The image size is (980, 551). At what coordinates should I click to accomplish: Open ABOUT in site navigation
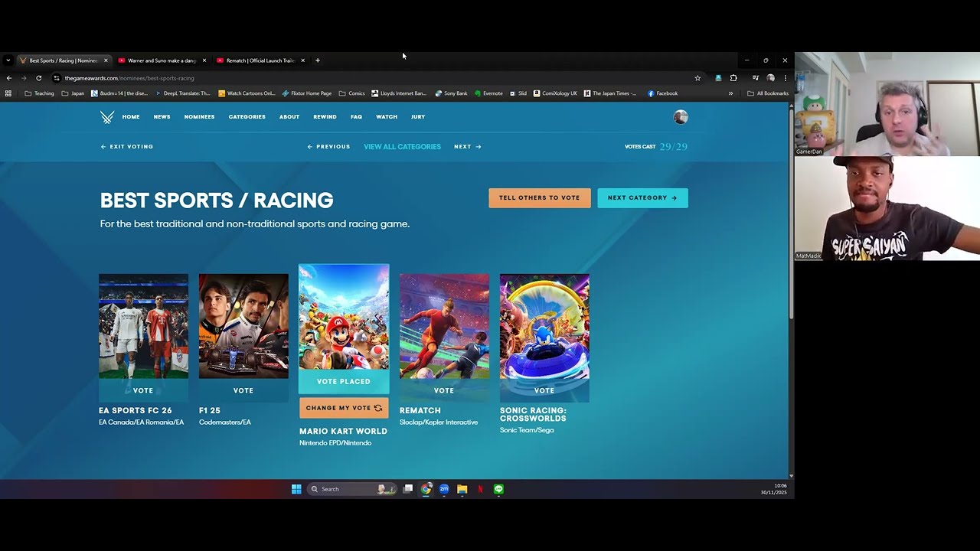click(289, 117)
